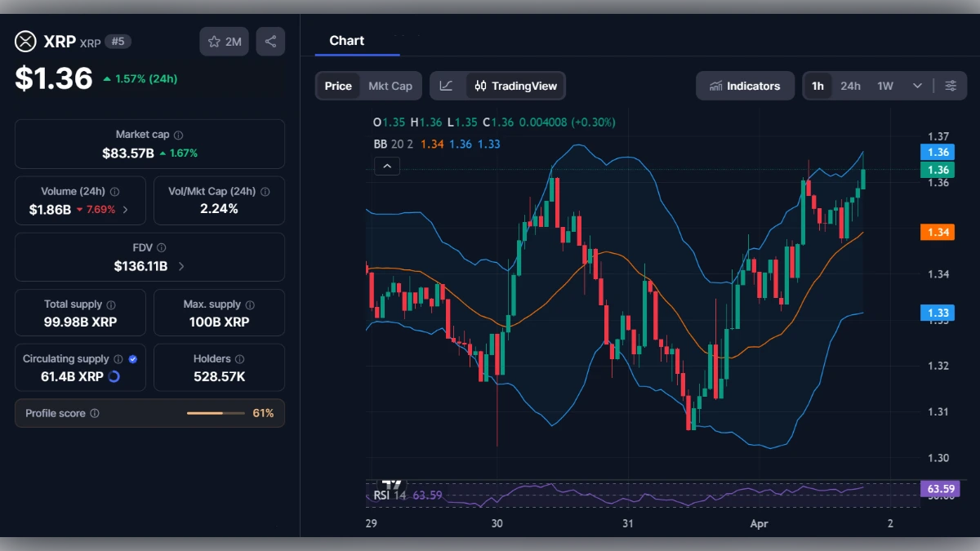
Task: Click the XRP logo icon
Action: pyautogui.click(x=24, y=41)
